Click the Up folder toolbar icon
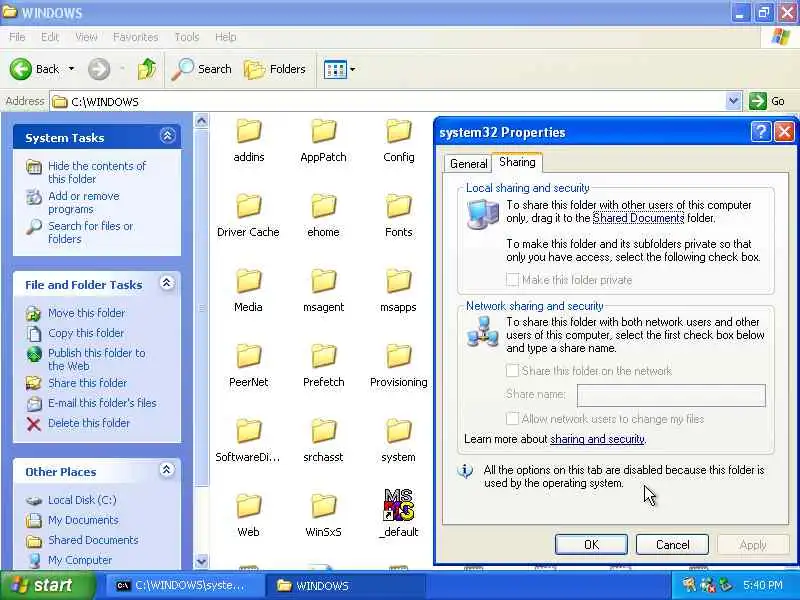The image size is (800, 600). (x=147, y=69)
